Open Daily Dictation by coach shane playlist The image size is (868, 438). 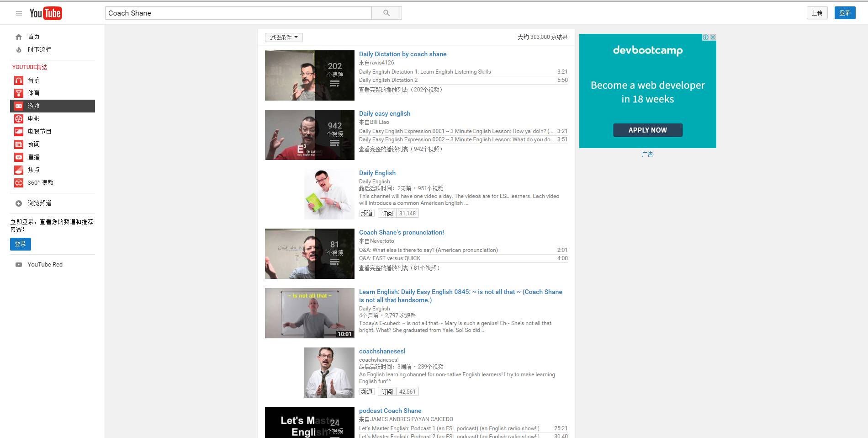(x=403, y=54)
